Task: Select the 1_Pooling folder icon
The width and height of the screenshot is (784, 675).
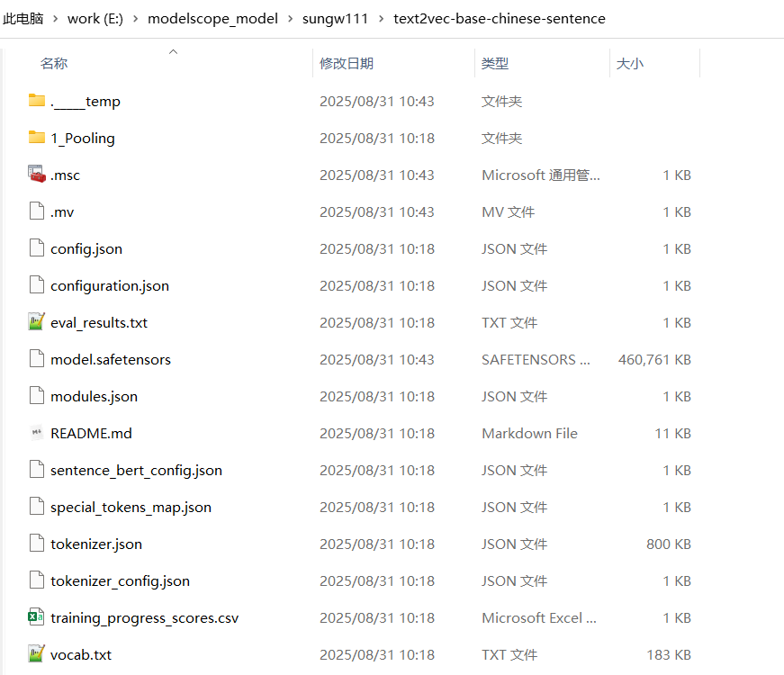Action: coord(37,137)
